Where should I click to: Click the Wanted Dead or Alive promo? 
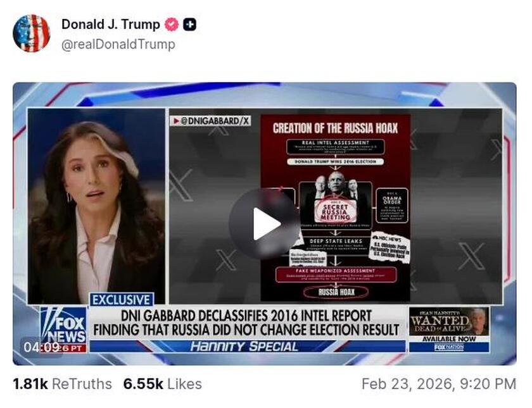tap(449, 321)
